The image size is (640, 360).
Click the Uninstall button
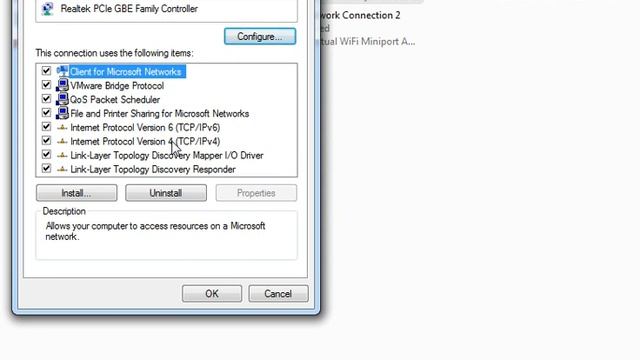[166, 193]
